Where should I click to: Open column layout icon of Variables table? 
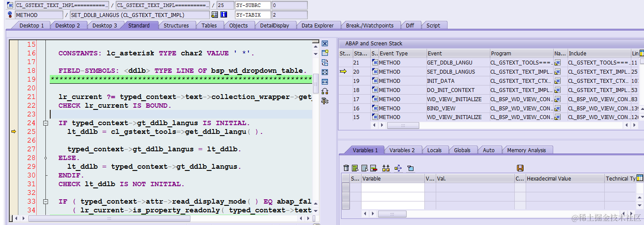coord(640,178)
